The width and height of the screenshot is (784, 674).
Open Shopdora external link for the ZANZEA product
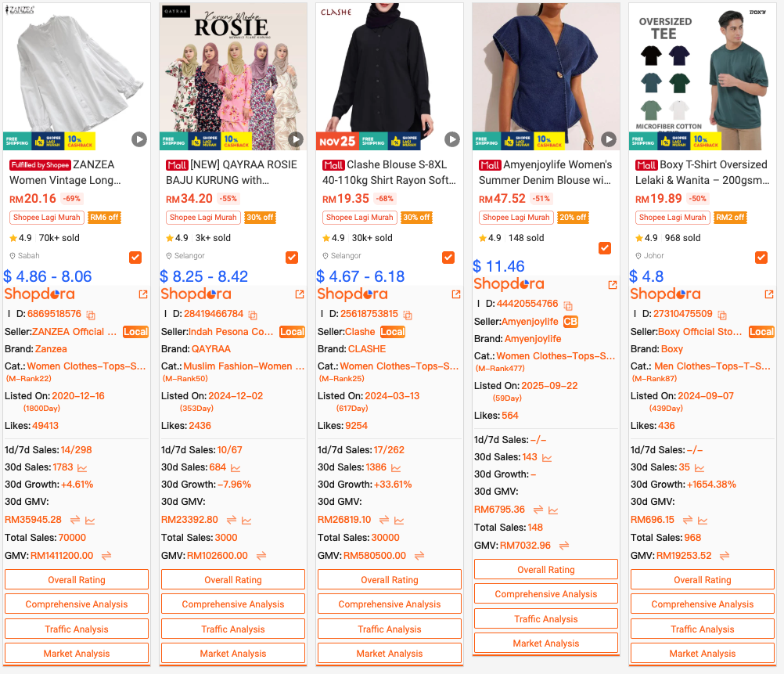(143, 294)
